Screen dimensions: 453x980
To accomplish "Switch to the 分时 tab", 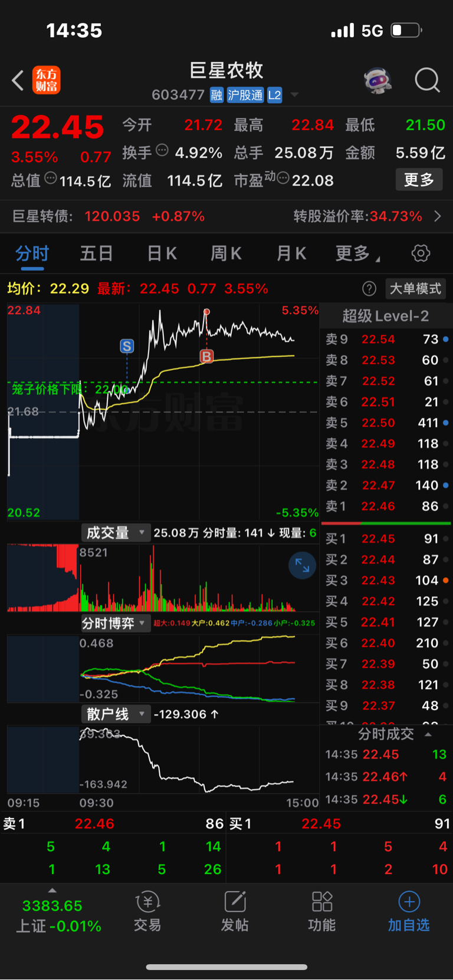I will coord(32,253).
